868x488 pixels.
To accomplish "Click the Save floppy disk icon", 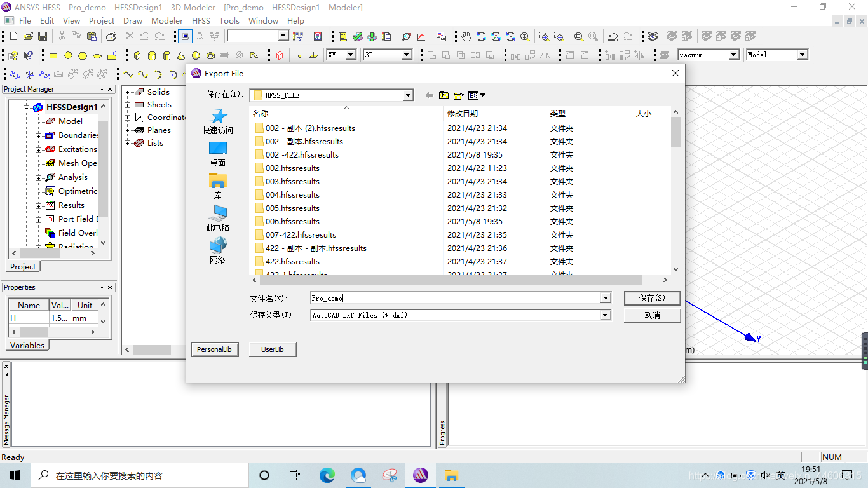I will point(43,37).
